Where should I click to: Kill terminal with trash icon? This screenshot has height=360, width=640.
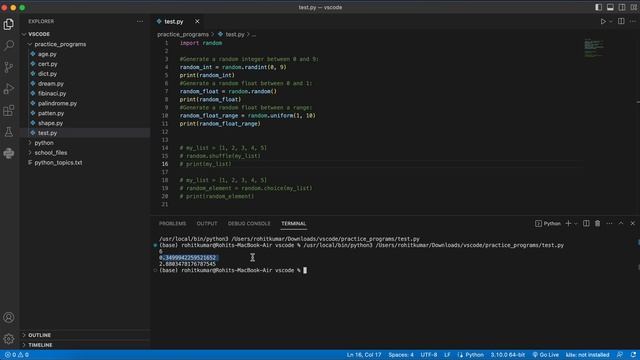point(598,223)
